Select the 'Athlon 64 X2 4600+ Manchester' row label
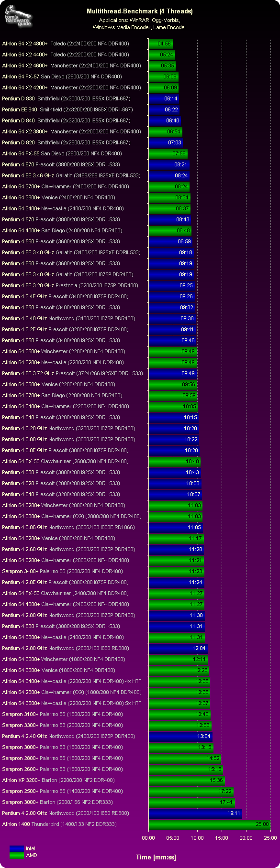 tap(72, 65)
